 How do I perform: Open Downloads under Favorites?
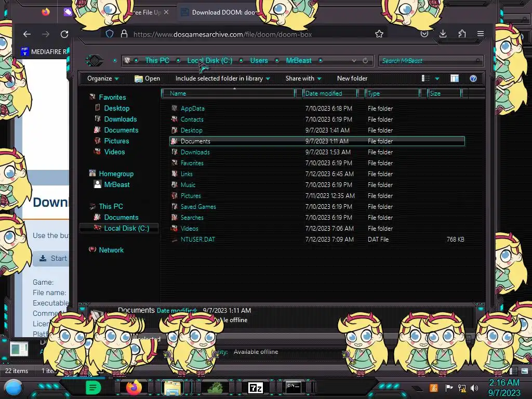point(121,119)
